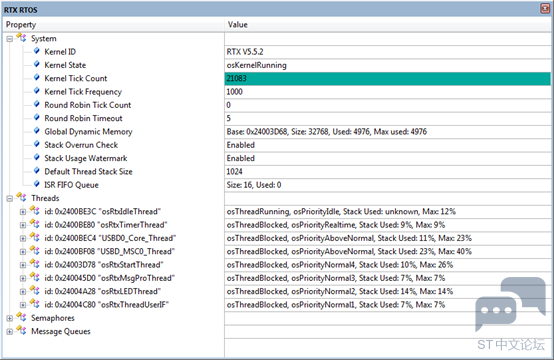This screenshot has height=360, width=554.
Task: Collapse the System tree node
Action: pos(10,39)
